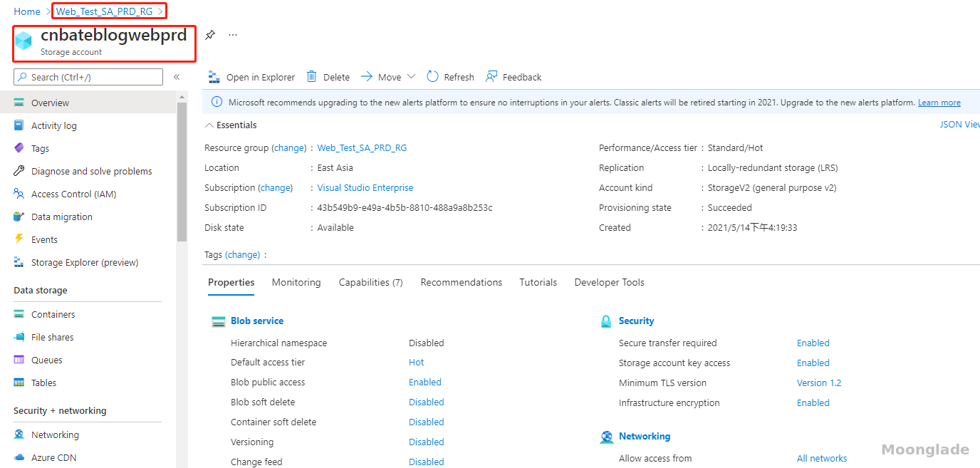Click Disabled next to Container soft delete
This screenshot has height=468, width=980.
(x=427, y=422)
